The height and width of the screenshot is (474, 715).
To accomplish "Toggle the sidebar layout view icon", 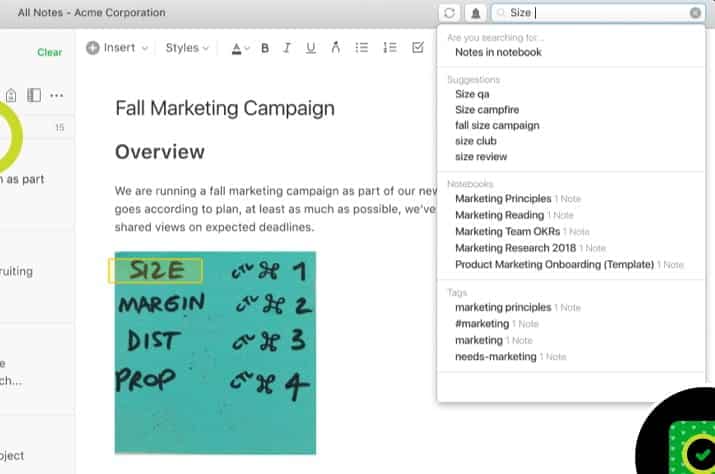I will [34, 95].
